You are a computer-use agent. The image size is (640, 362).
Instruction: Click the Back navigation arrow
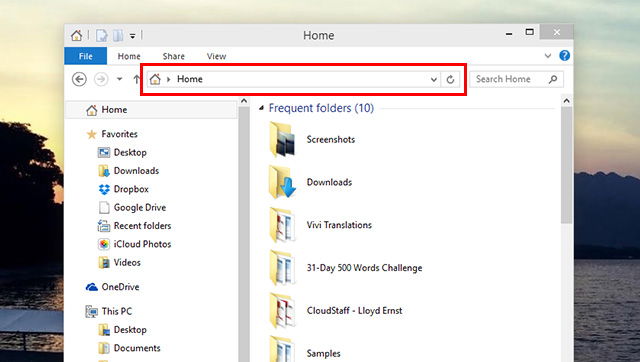79,79
